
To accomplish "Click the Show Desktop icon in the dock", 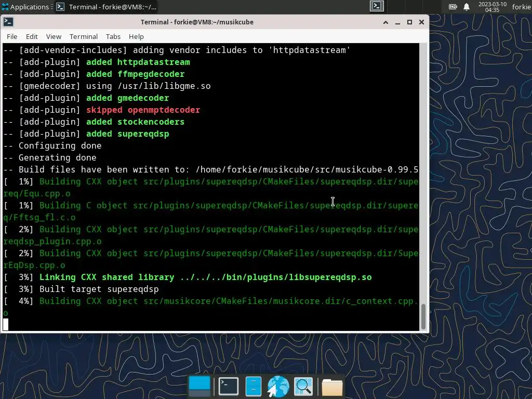I will tap(199, 386).
